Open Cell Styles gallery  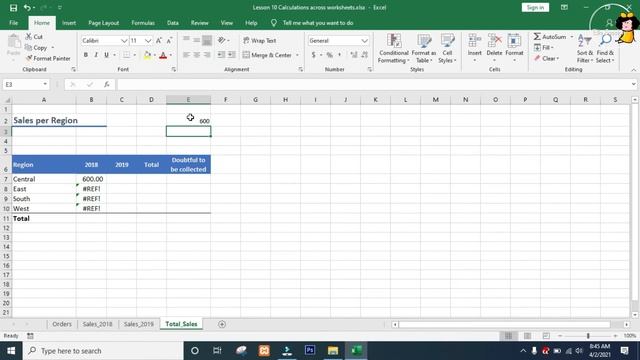447,49
